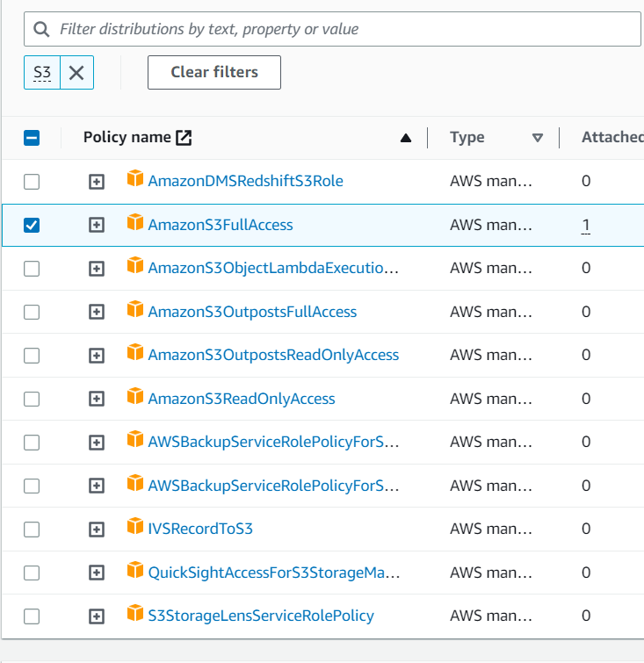
Task: Click the policy icon for S3StorageLensServiceRolePolicy
Action: (x=135, y=613)
